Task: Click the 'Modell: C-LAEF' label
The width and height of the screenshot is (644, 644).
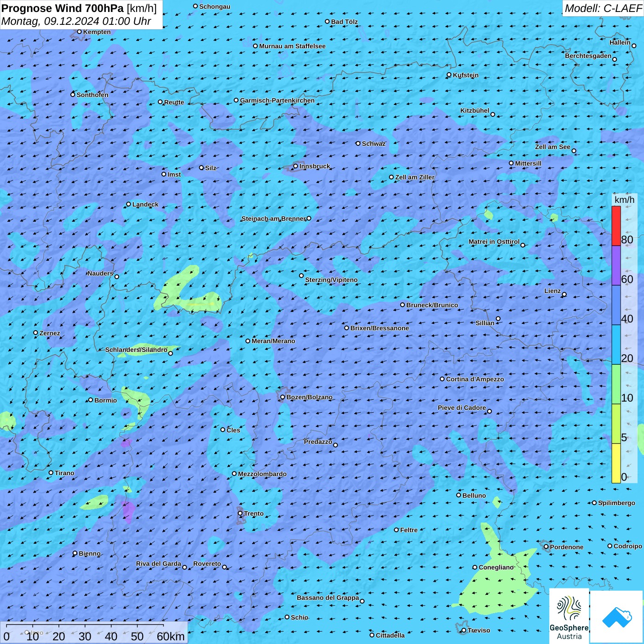Action: coord(603,8)
